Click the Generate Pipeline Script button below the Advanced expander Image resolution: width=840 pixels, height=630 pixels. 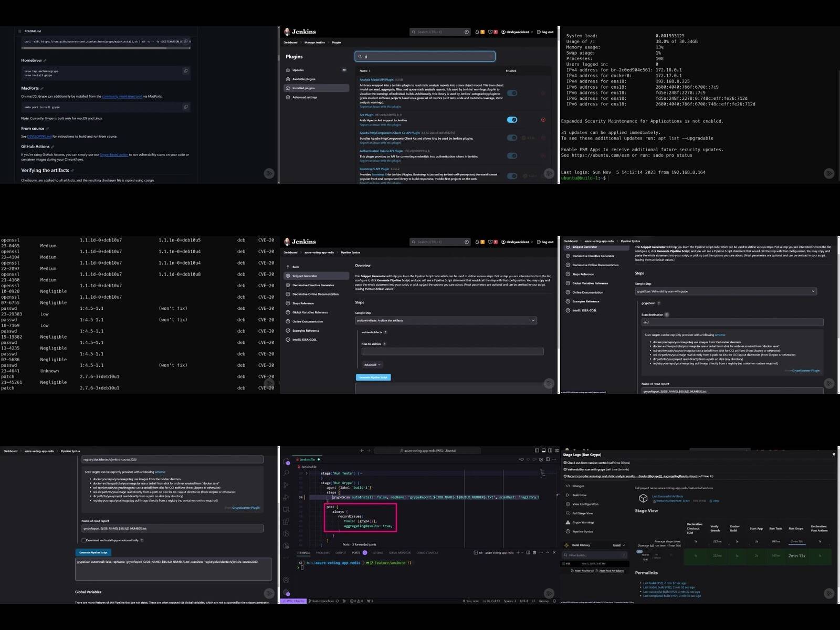373,377
